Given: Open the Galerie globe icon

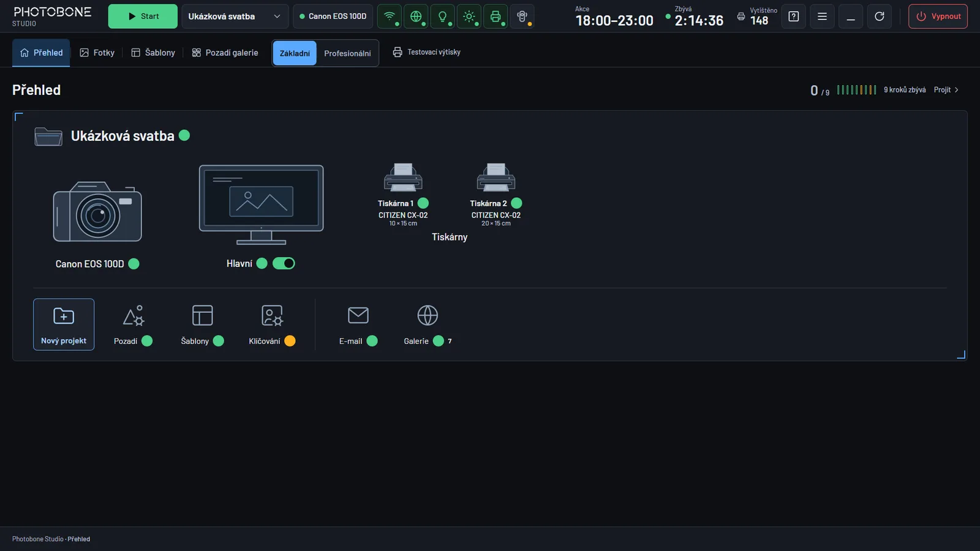Looking at the screenshot, I should pos(428,315).
